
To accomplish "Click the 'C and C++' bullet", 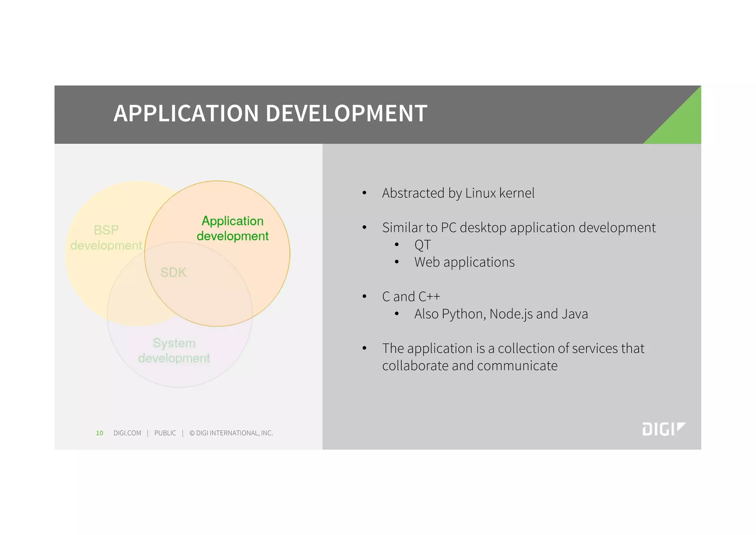I will coord(411,297).
